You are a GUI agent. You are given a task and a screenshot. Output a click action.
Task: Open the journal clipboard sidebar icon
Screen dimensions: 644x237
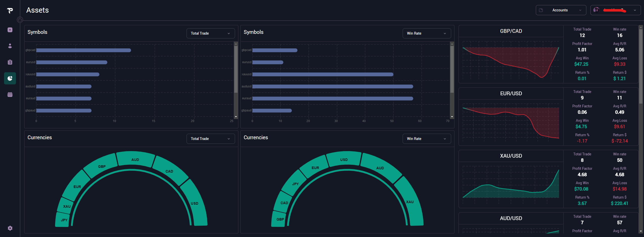[x=10, y=62]
